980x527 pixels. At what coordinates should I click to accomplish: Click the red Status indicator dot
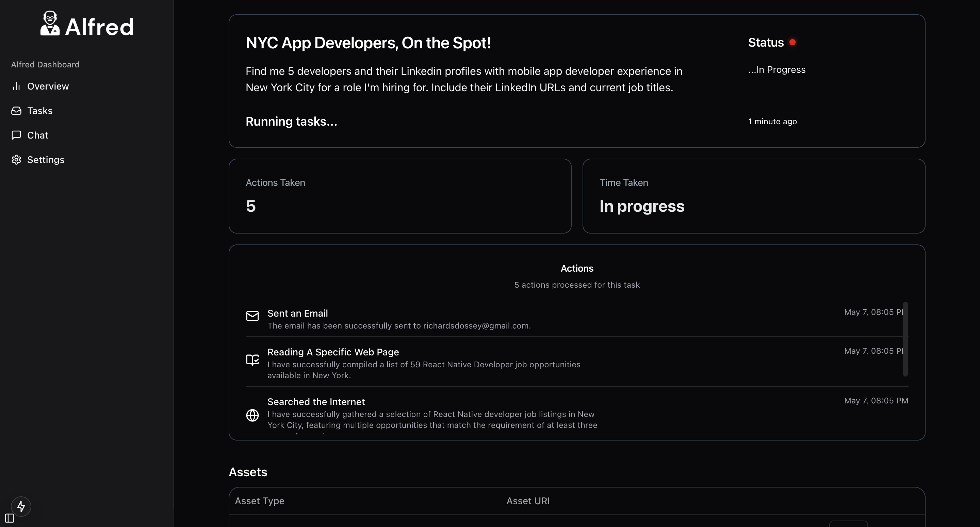793,42
